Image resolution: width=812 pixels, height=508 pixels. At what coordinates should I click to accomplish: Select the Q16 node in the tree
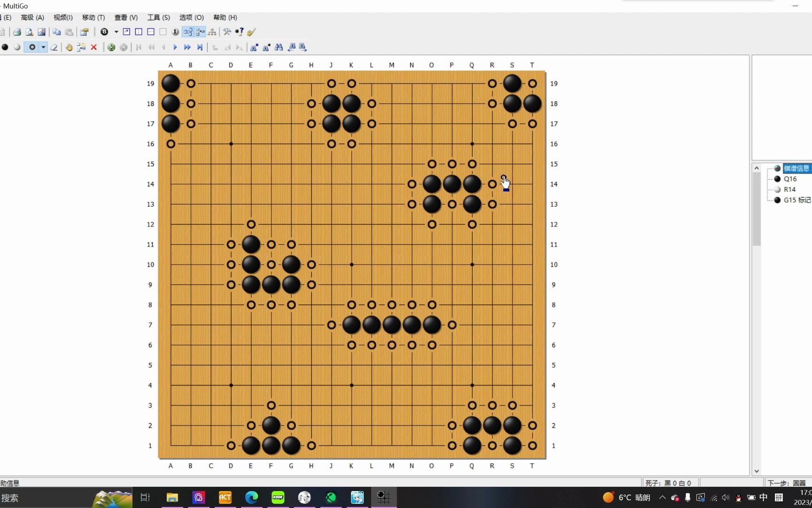pos(791,179)
